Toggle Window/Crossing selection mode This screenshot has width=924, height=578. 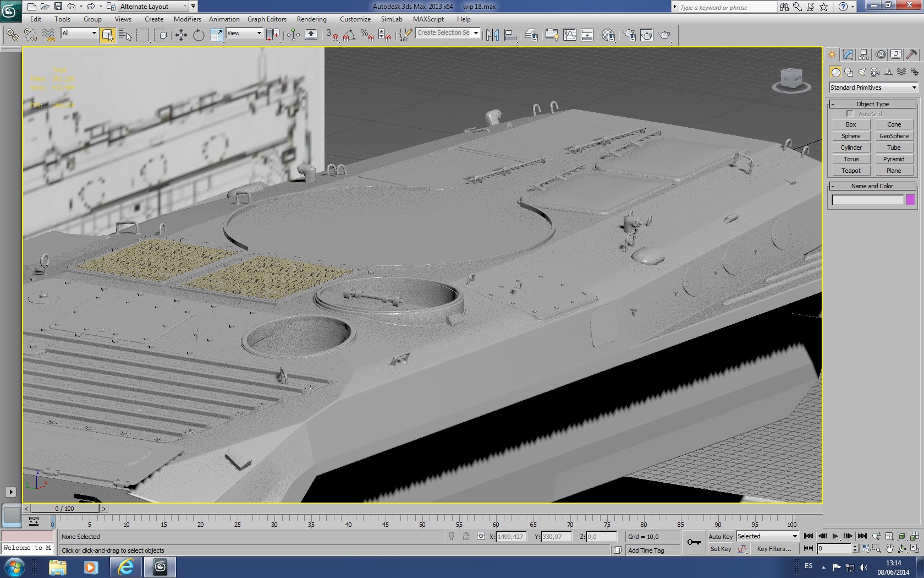[x=161, y=35]
